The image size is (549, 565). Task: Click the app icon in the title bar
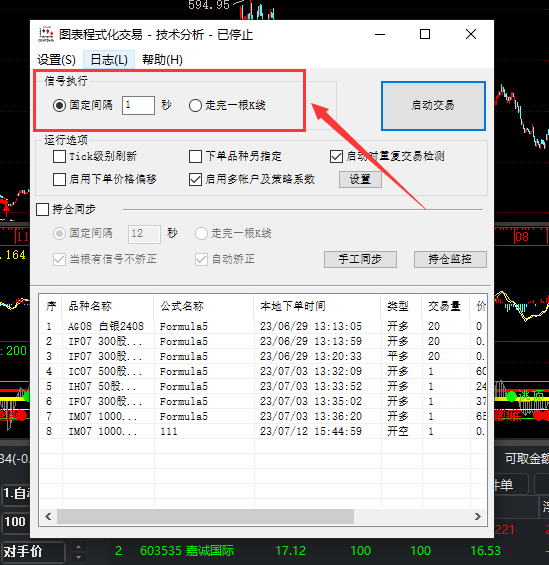coord(46,35)
